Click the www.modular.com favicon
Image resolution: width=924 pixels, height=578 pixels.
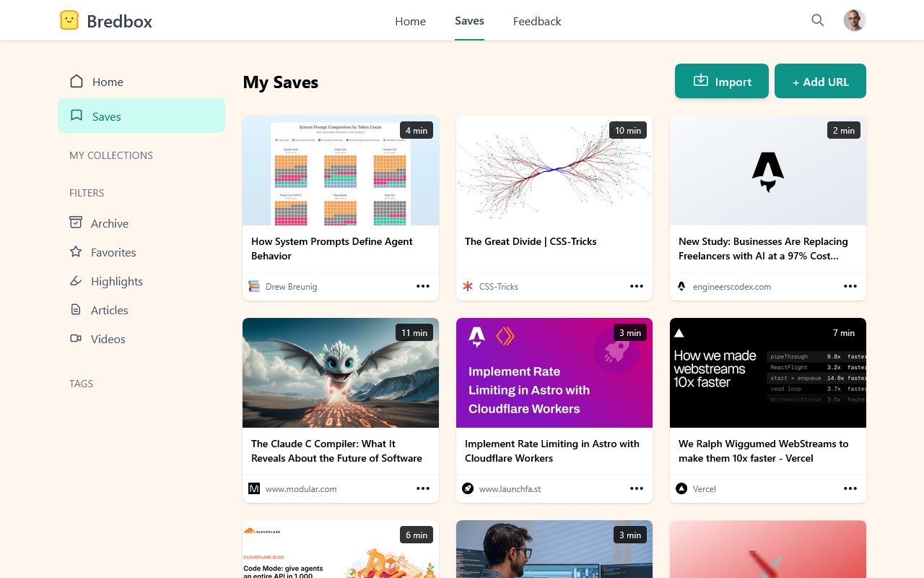[254, 488]
